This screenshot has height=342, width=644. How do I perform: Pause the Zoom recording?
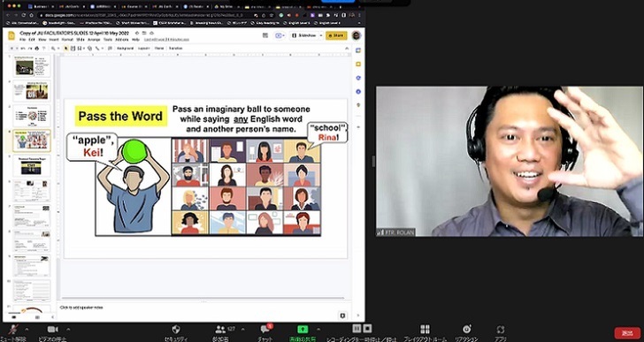[356, 328]
